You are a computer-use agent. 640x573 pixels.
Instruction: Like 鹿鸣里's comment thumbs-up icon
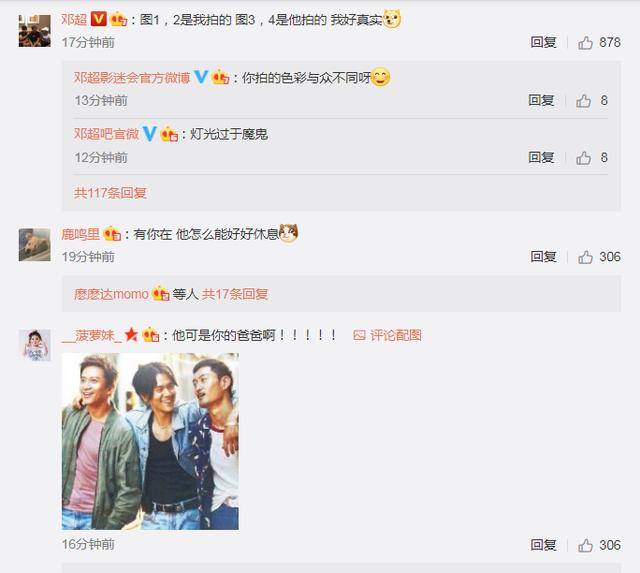(585, 257)
